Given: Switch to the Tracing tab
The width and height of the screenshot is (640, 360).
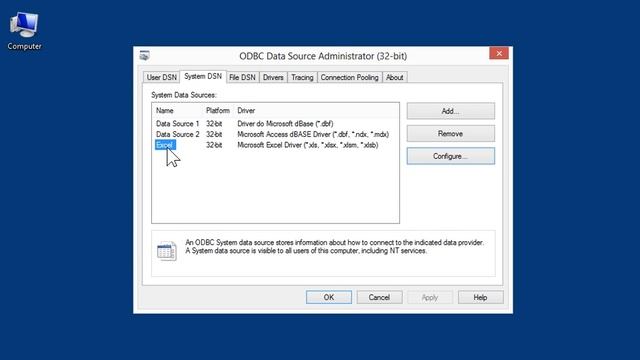Looking at the screenshot, I should tap(302, 78).
